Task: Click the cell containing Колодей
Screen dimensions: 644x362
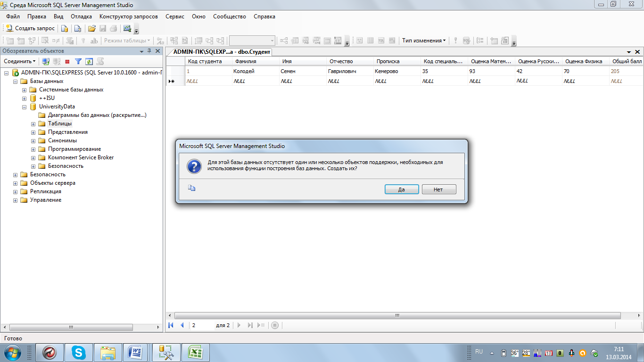Action: coord(256,71)
